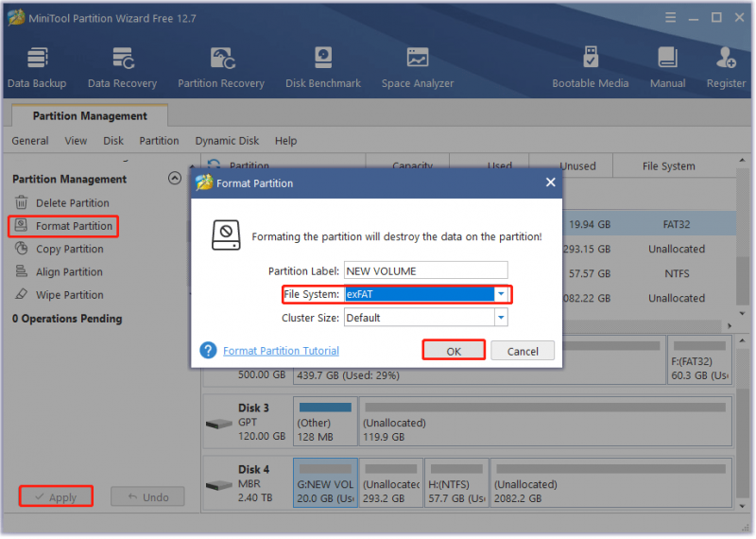Screen dimensions: 756x539
Task: Create Bootable Media
Action: 590,67
